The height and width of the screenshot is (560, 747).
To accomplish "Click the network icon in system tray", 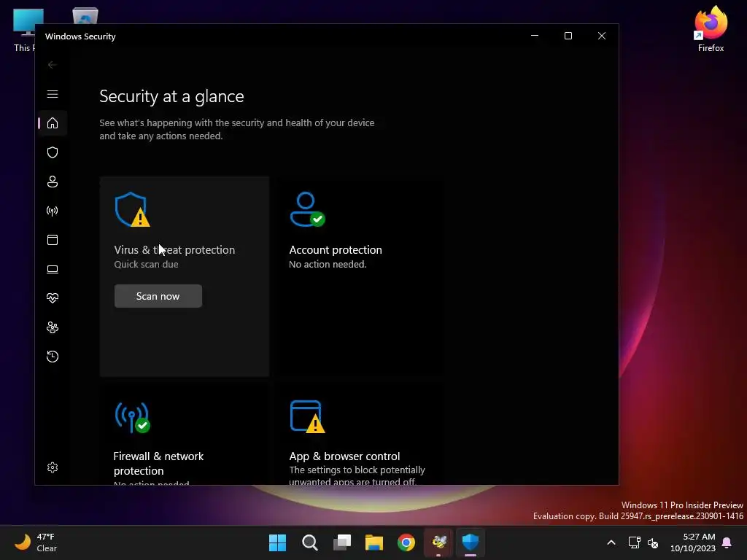I will (x=634, y=542).
